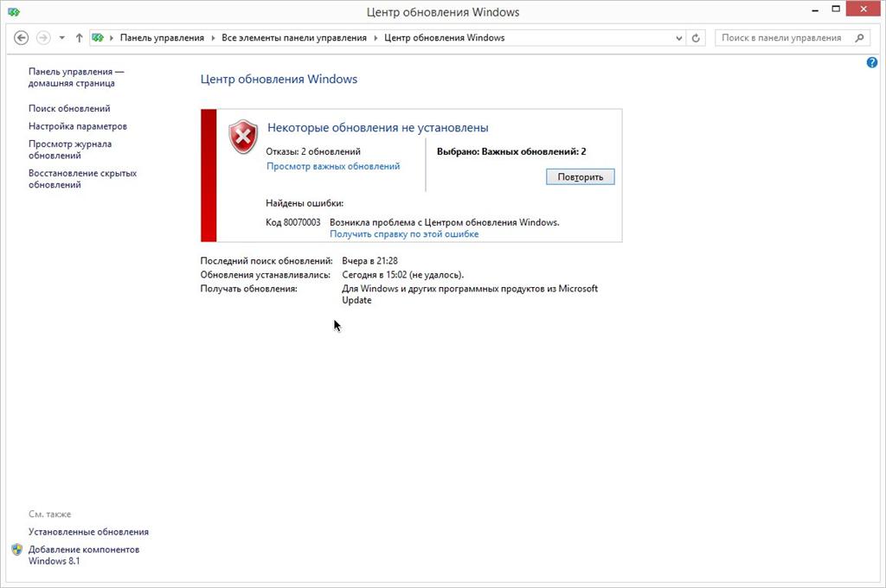Click error code text 'Код 80070003'
886x588 pixels.
point(292,222)
